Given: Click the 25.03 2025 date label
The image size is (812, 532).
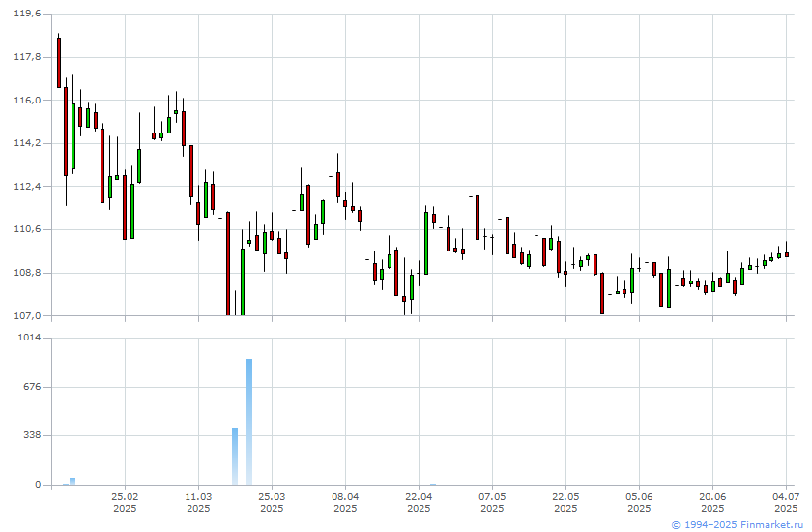Looking at the screenshot, I should point(272,502).
